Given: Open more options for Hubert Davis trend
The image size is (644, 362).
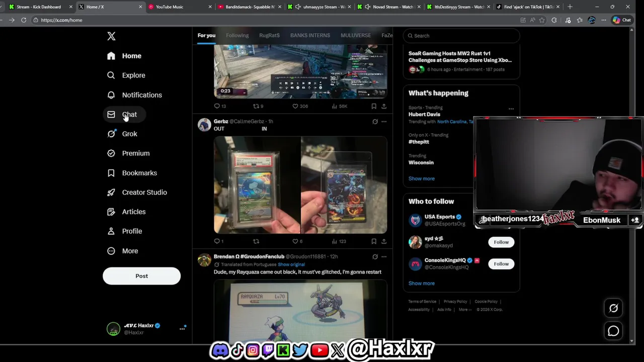Looking at the screenshot, I should coord(511,109).
